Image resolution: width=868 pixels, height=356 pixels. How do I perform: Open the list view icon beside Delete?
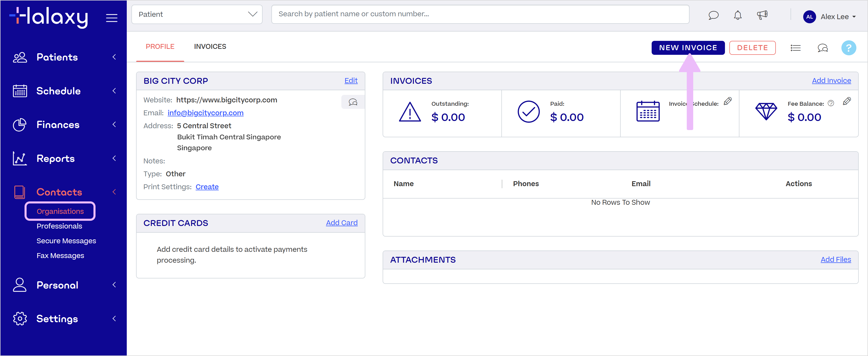point(795,48)
